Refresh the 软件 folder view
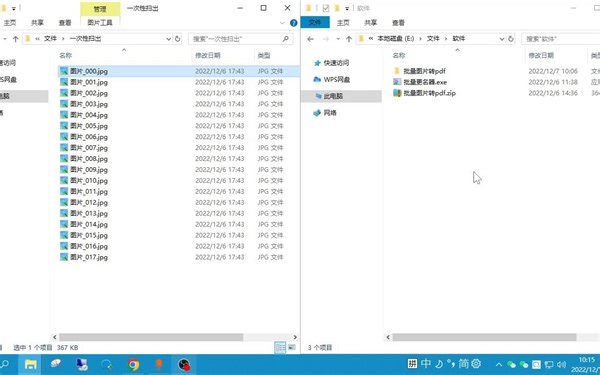This screenshot has height=375, width=600. (511, 39)
